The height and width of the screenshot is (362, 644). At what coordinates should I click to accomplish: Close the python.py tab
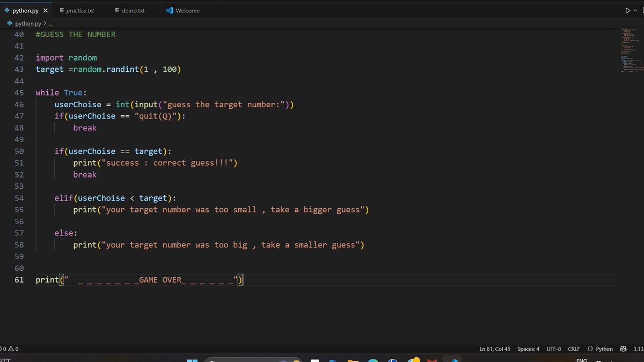[46, 11]
